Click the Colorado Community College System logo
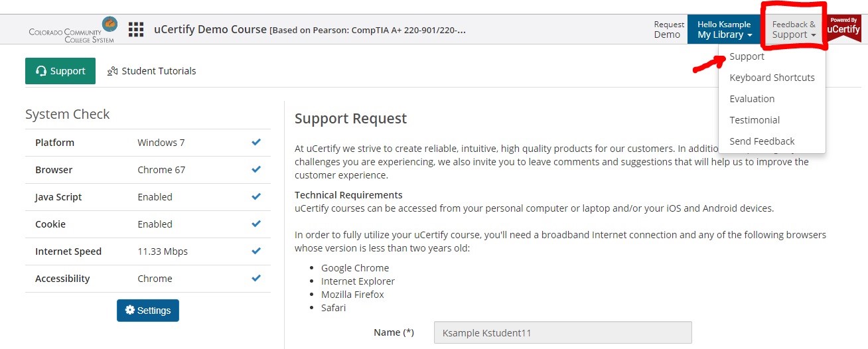 pyautogui.click(x=73, y=30)
